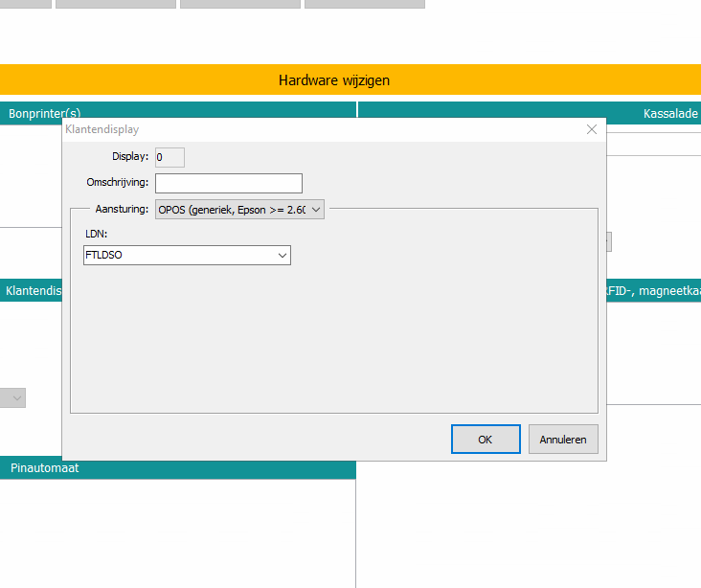Screen dimensions: 701x588
Task: Click the disabled Display number field
Action: [170, 157]
